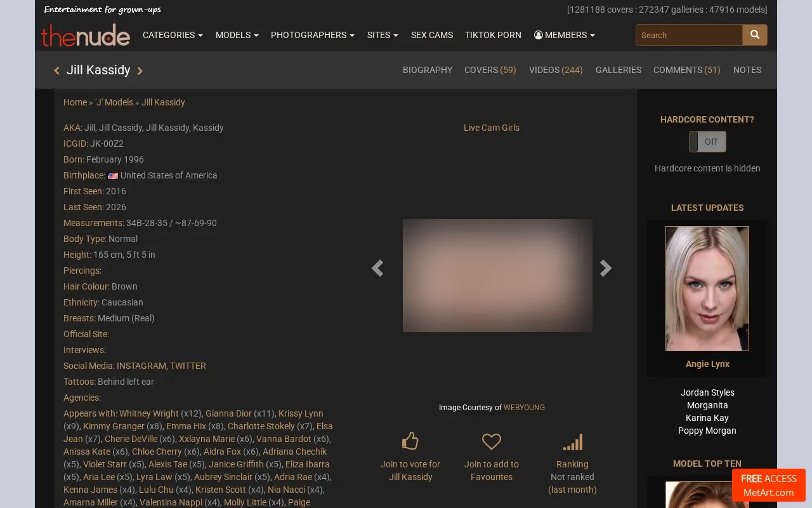812x508 pixels.
Task: Open the Notes tab
Action: click(x=747, y=70)
